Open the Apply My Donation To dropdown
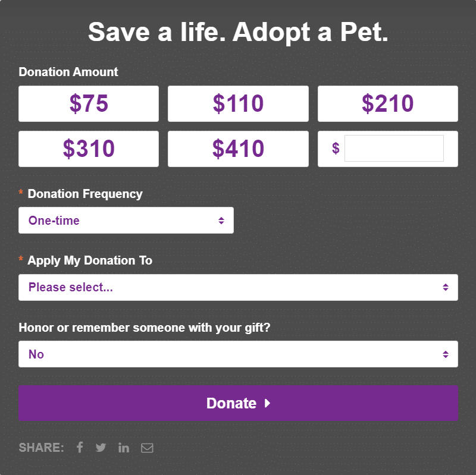The image size is (476, 475). [239, 288]
